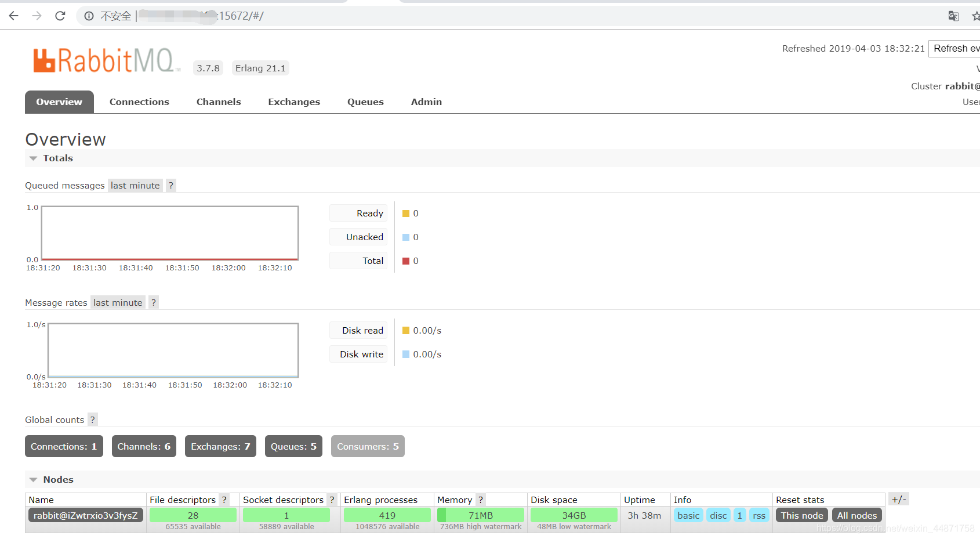Switch to the Connections tab
980x539 pixels.
(x=139, y=102)
